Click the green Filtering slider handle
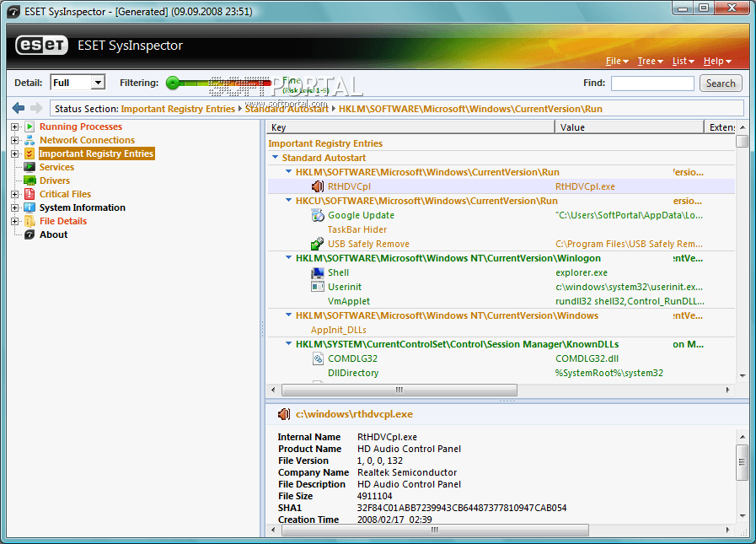This screenshot has width=756, height=544. pos(172,83)
